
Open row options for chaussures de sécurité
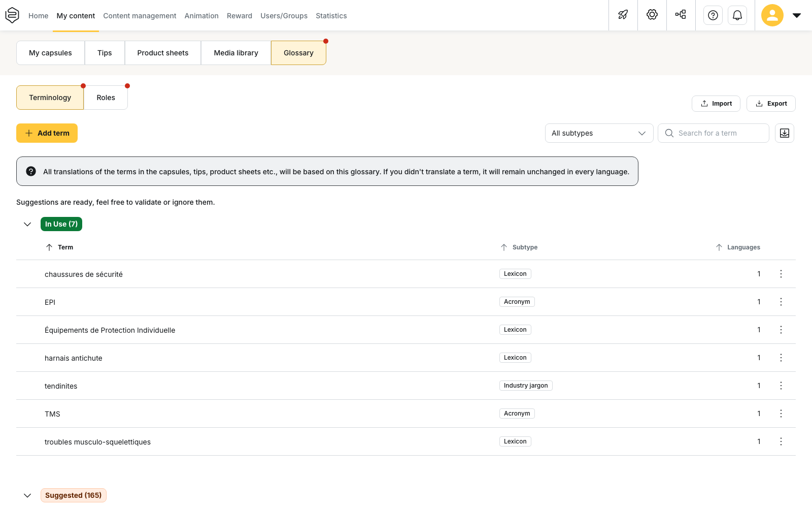pos(781,274)
